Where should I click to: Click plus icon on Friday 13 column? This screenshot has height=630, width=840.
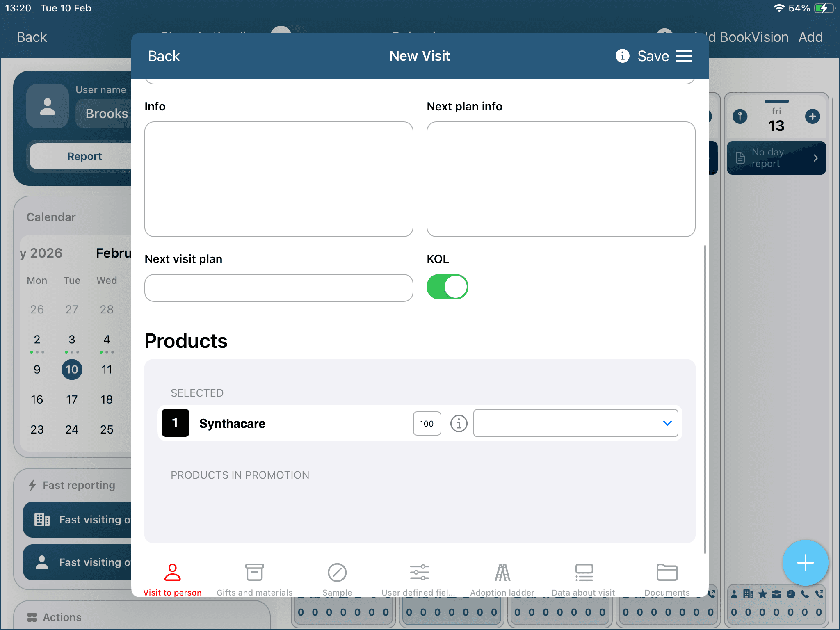point(812,116)
